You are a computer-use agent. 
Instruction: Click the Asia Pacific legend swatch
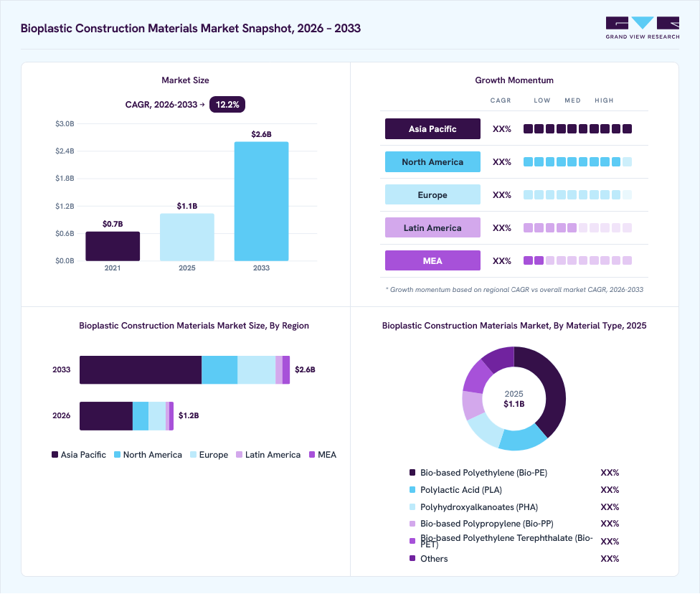tap(55, 455)
